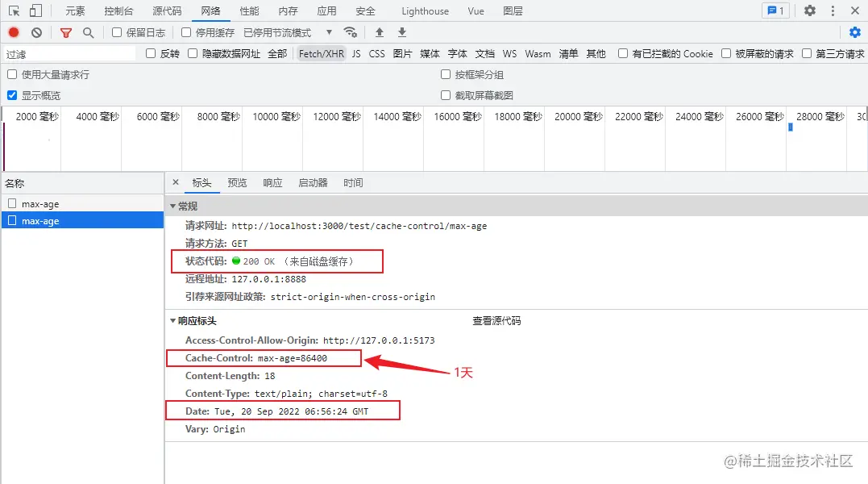Select the 网络 panel tab

tap(210, 11)
